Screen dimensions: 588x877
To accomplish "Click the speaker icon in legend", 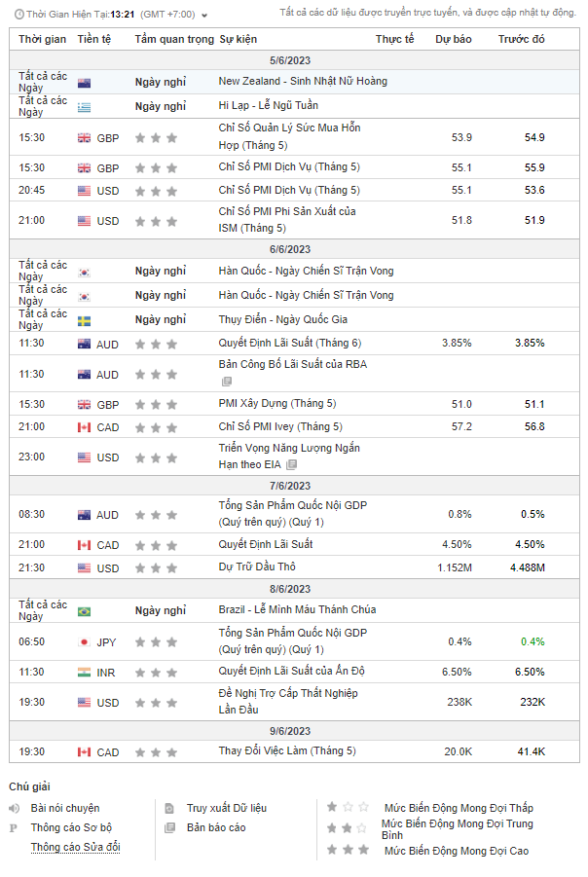I will [15, 809].
